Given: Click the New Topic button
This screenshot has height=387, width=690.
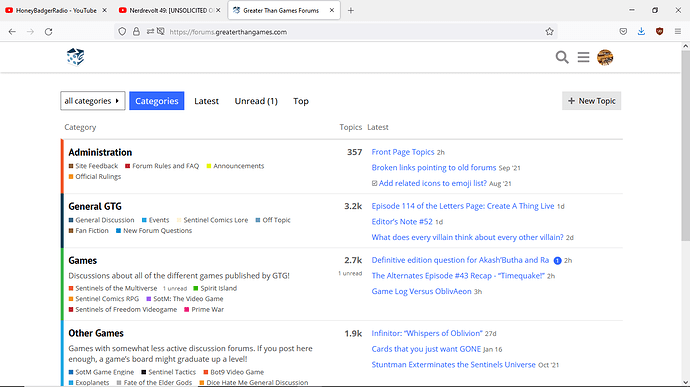Looking at the screenshot, I should (591, 101).
